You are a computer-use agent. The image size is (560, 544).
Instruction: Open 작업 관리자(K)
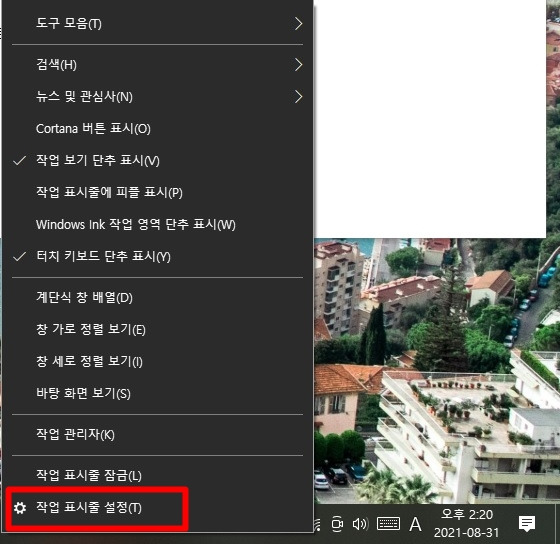[157, 434]
